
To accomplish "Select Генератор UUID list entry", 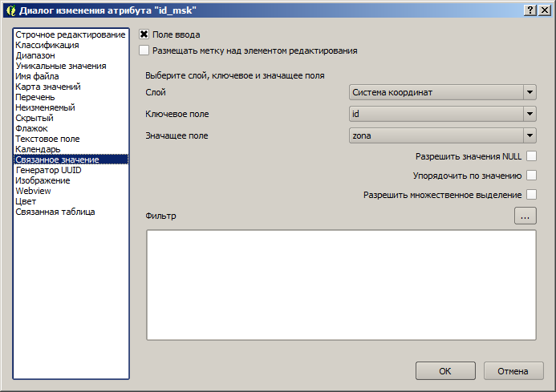I will (48, 170).
